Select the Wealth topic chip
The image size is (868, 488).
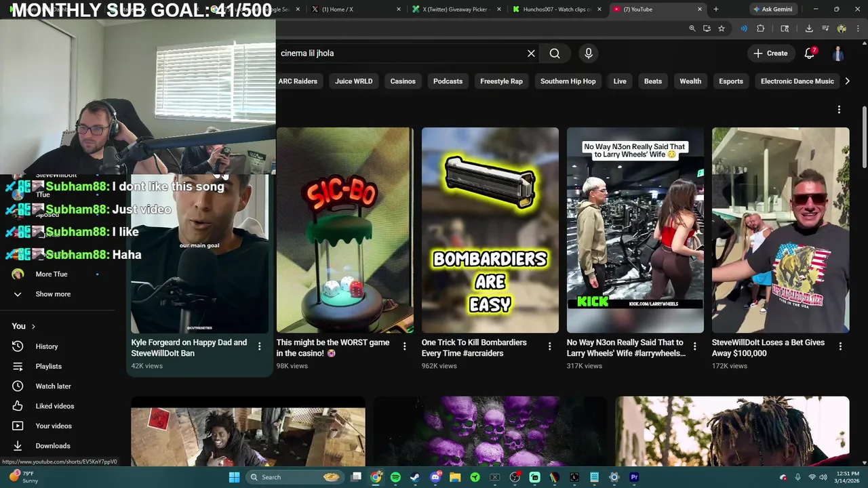pyautogui.click(x=690, y=81)
